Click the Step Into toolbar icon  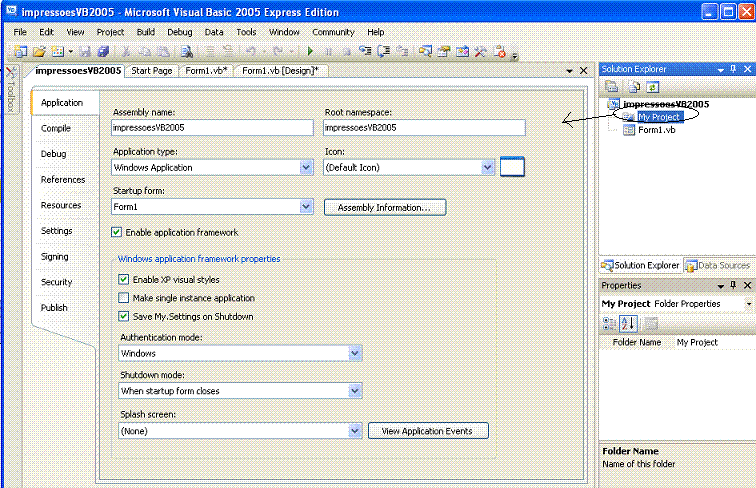point(365,51)
